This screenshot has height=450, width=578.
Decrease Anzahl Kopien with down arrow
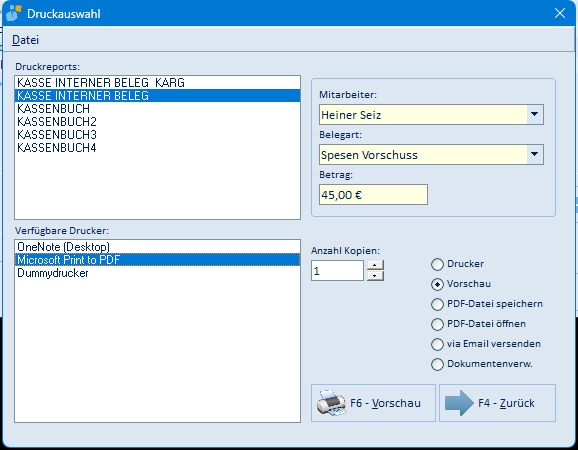375,276
